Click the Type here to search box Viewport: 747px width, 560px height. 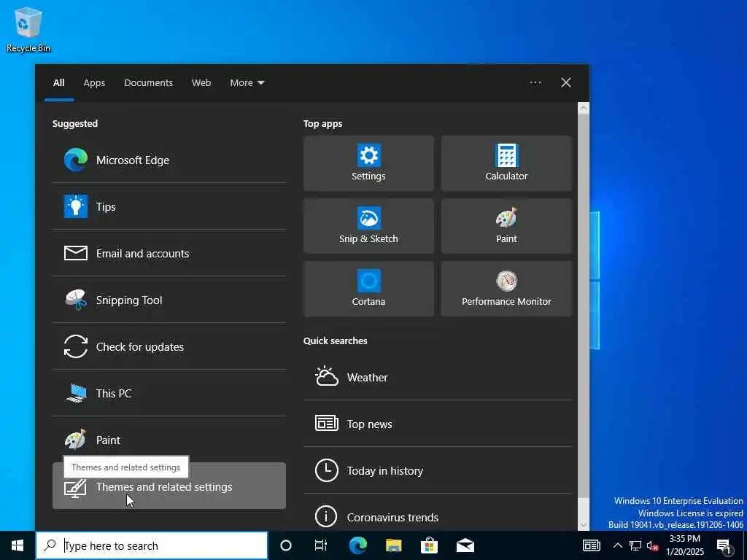[x=152, y=545]
